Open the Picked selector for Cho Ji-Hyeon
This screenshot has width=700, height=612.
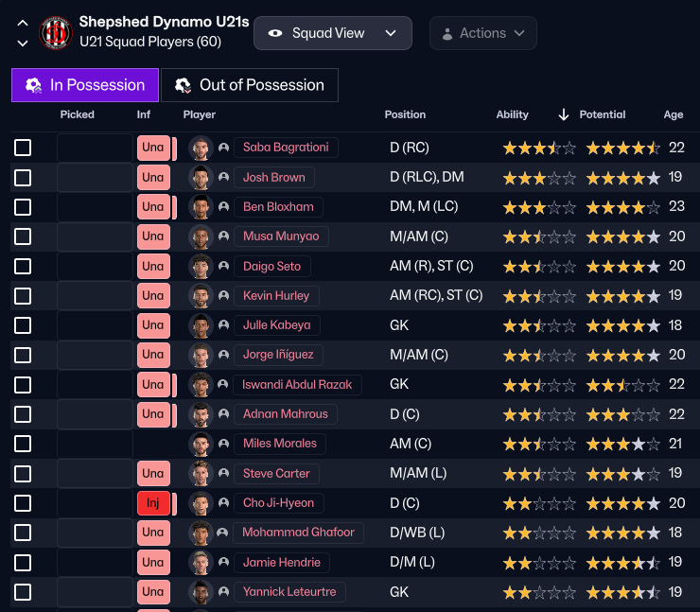[x=95, y=503]
